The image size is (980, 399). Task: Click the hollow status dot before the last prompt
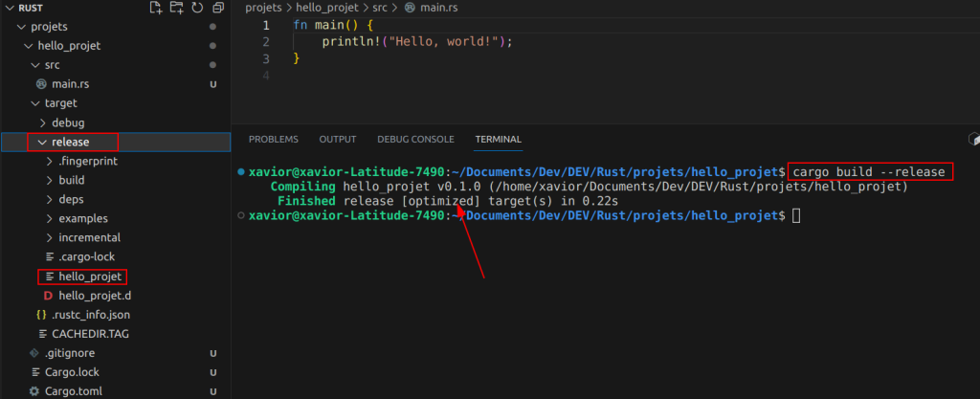[241, 215]
